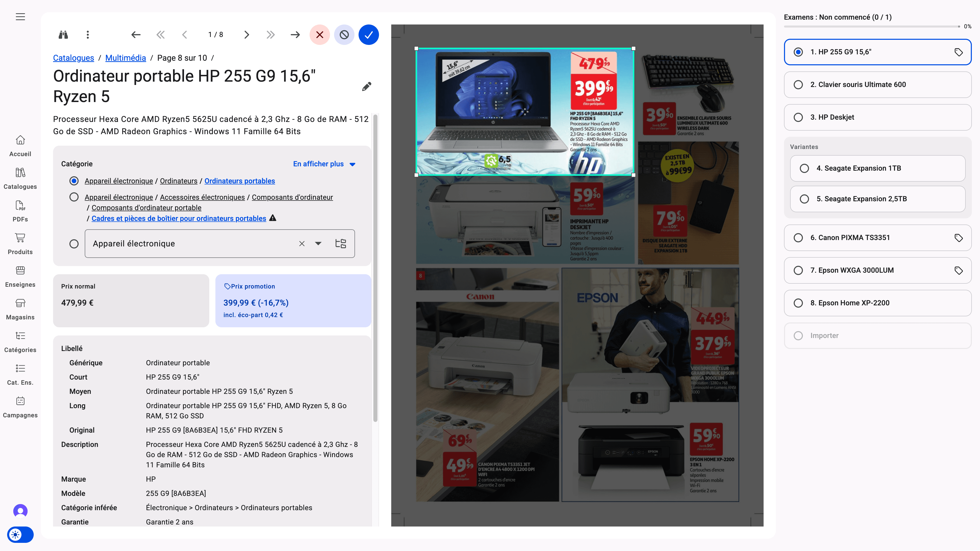Validate with the blue checkmark button
This screenshot has width=980, height=551.
[369, 35]
